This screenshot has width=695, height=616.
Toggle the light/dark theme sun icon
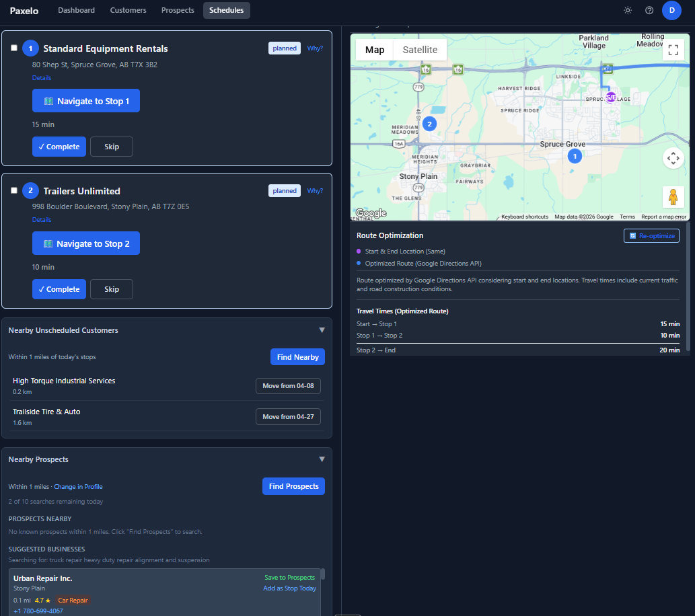click(x=627, y=10)
